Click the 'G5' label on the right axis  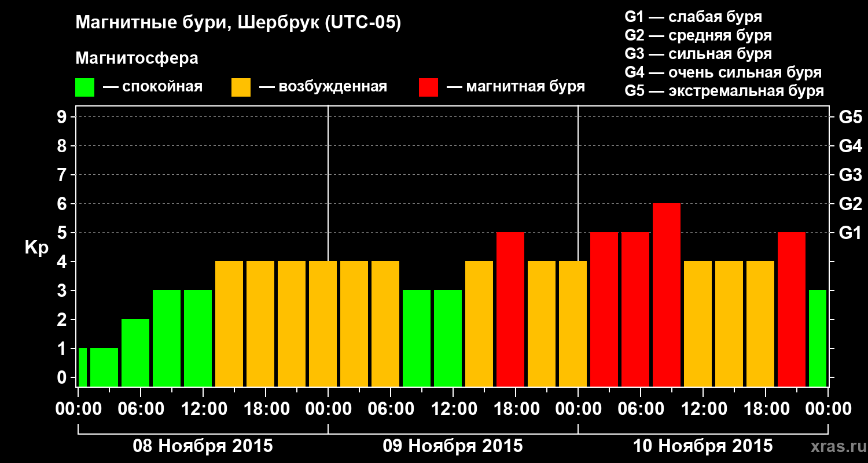850,117
